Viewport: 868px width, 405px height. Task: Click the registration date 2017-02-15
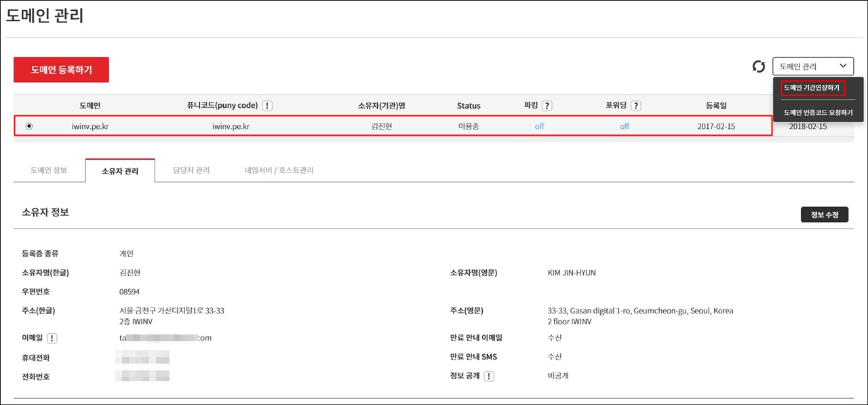pos(716,126)
